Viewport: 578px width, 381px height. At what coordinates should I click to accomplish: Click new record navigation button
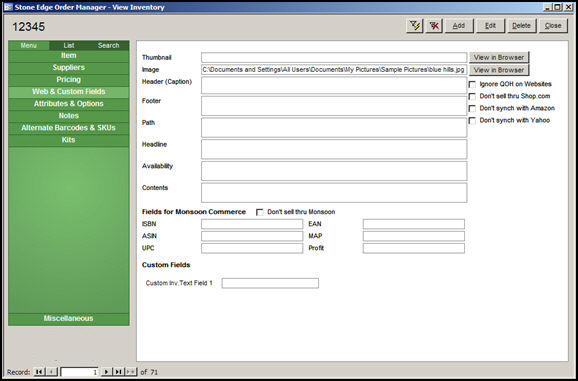131,372
